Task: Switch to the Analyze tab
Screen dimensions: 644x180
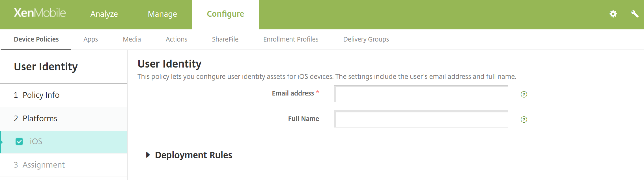Action: point(104,14)
